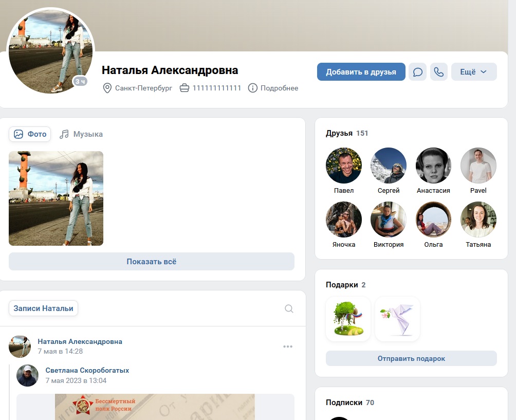Select Записи Натальи tab

(44, 308)
